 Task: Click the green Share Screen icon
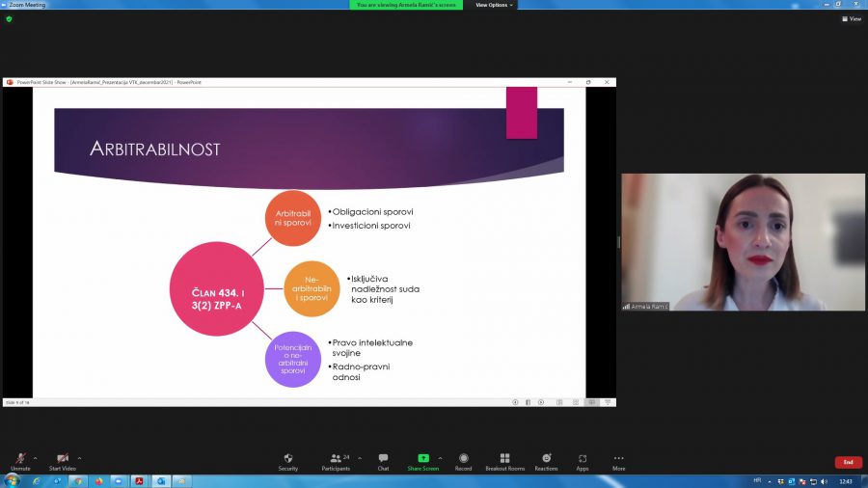(422, 458)
